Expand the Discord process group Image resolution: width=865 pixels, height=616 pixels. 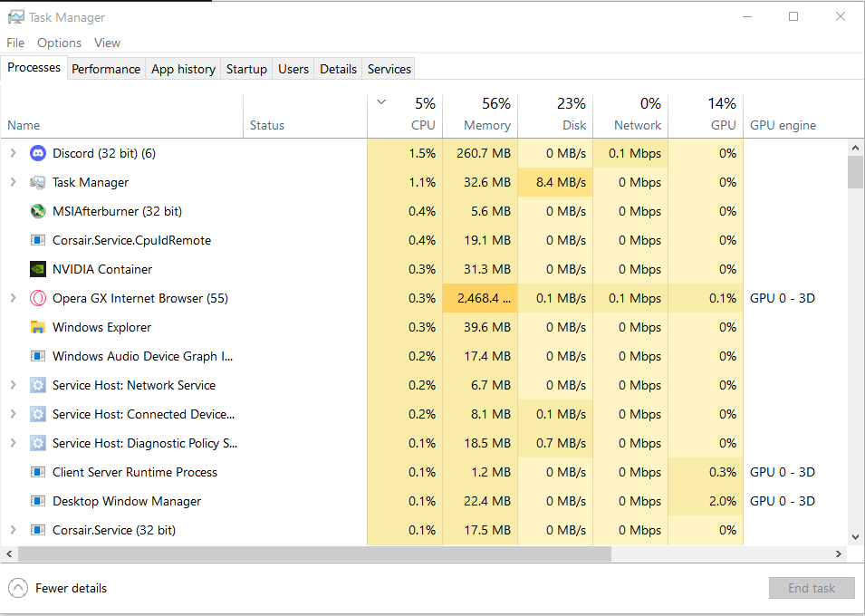tap(14, 153)
